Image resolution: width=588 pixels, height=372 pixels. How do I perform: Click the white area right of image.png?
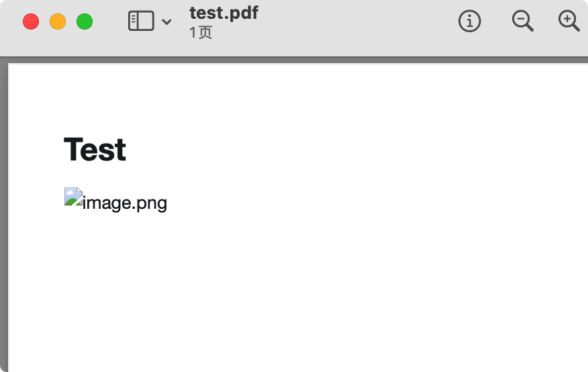375,203
